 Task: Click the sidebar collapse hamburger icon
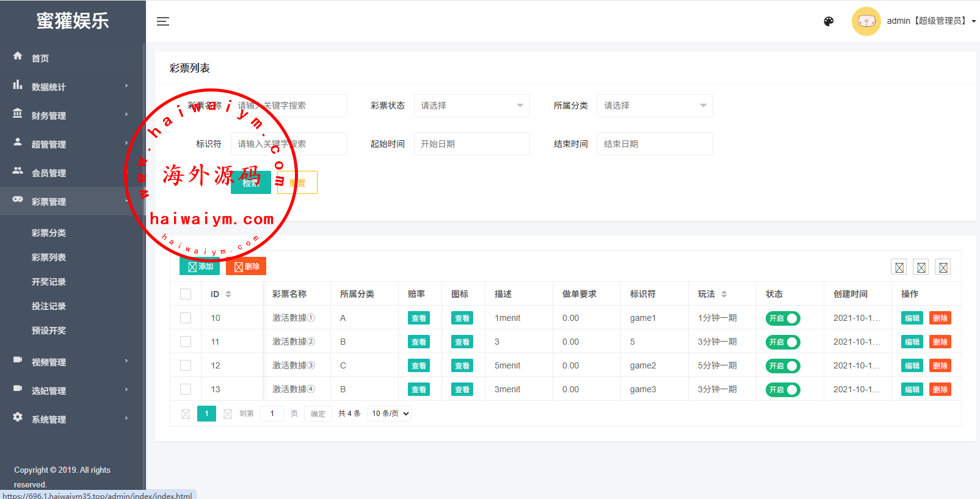click(x=162, y=21)
